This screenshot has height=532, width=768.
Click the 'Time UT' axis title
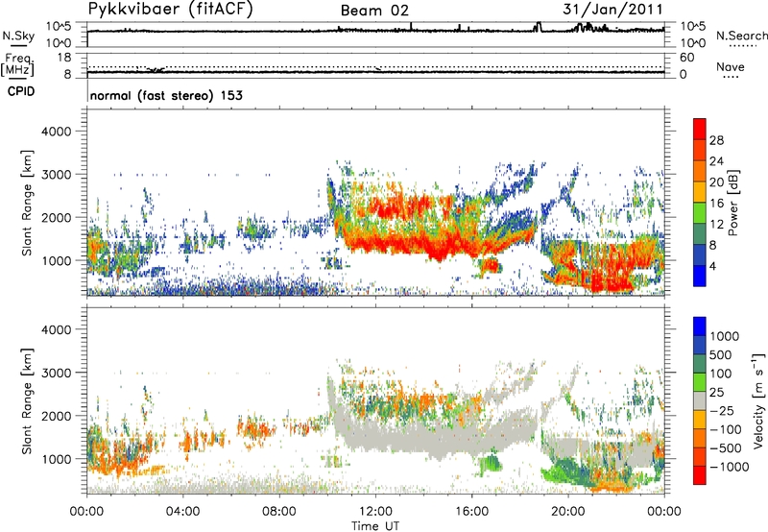pyautogui.click(x=375, y=526)
